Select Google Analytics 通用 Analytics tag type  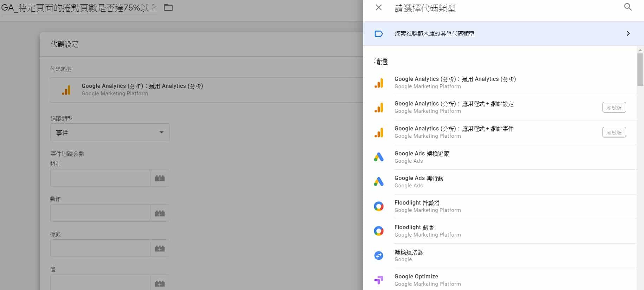click(455, 83)
